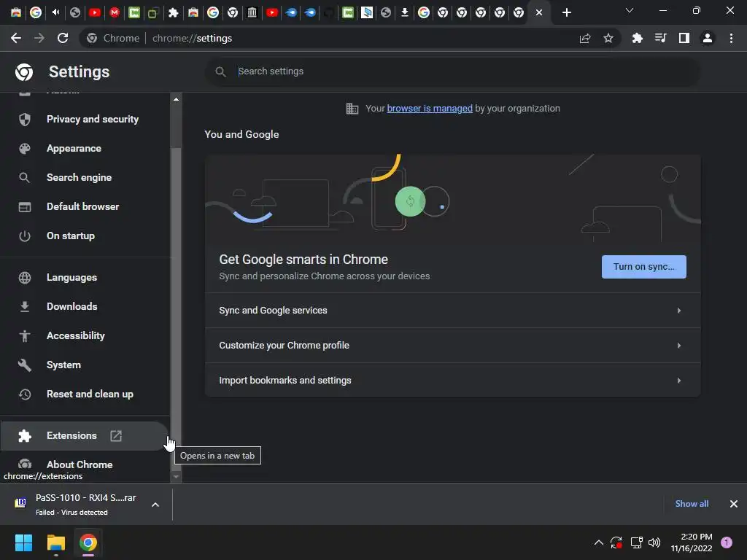The height and width of the screenshot is (560, 747).
Task: Open tab search chevron in title bar
Action: click(630, 10)
